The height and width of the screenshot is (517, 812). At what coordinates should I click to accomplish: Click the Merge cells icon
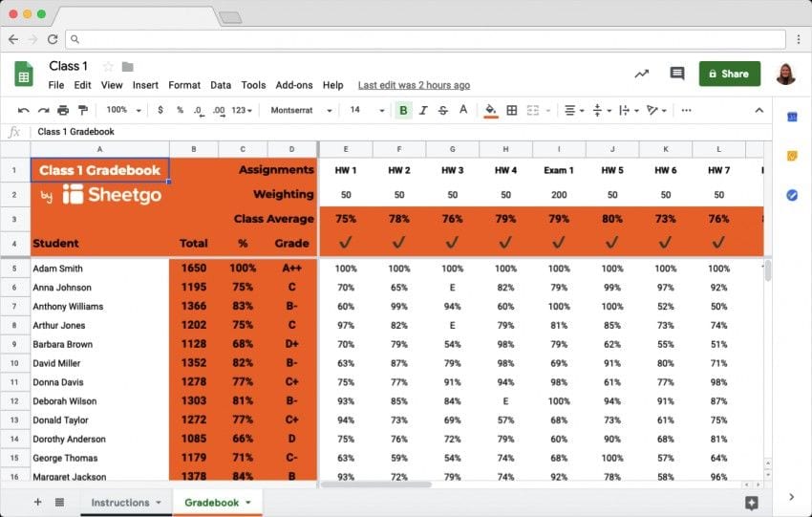(533, 110)
